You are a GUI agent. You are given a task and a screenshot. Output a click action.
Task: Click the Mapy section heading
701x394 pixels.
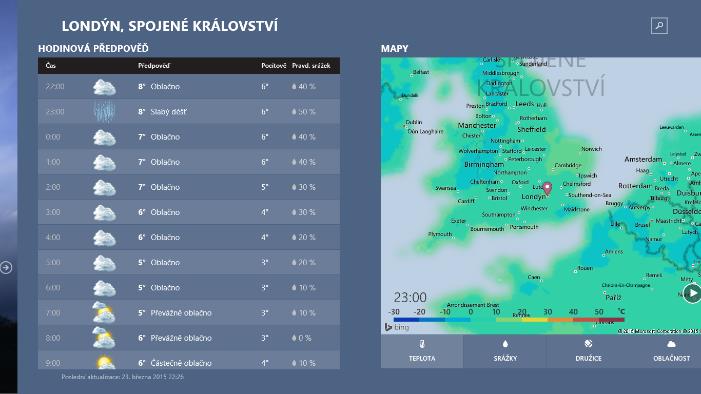click(394, 48)
